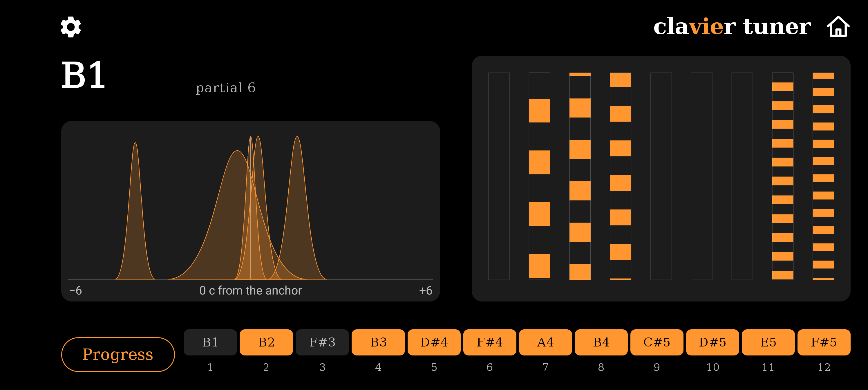Select the D#5 note button
The width and height of the screenshot is (868, 390).
[x=713, y=342]
